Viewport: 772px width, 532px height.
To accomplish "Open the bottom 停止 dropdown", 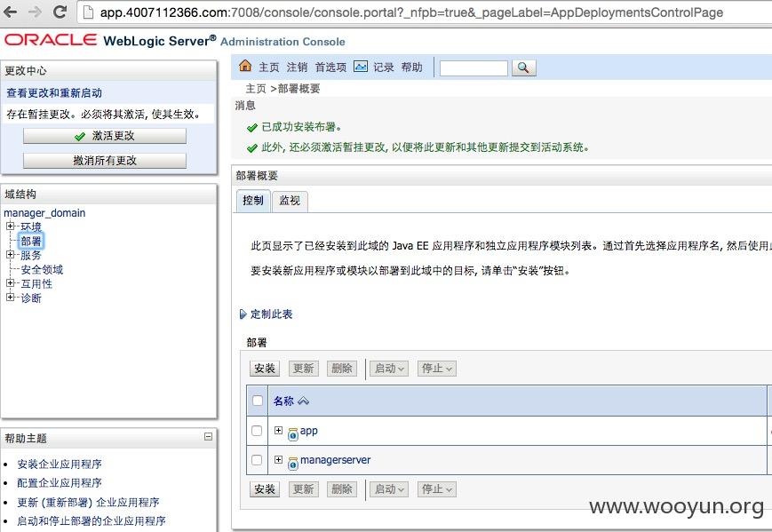I will [x=437, y=489].
